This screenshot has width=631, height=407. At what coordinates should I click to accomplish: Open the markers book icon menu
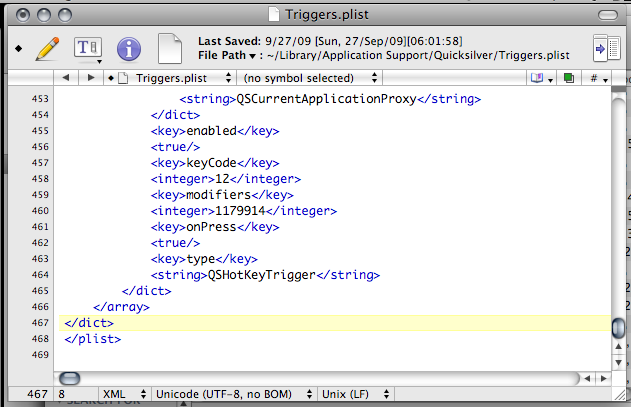click(x=541, y=78)
